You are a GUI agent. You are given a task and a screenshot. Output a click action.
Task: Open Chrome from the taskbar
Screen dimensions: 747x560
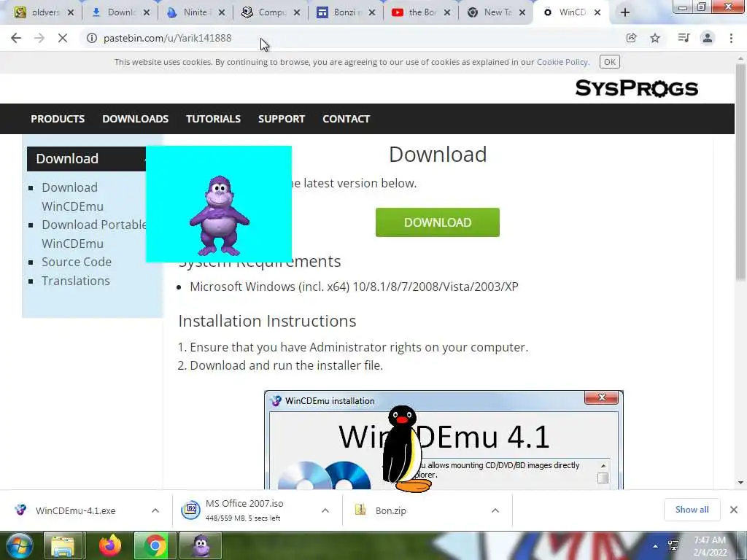155,545
